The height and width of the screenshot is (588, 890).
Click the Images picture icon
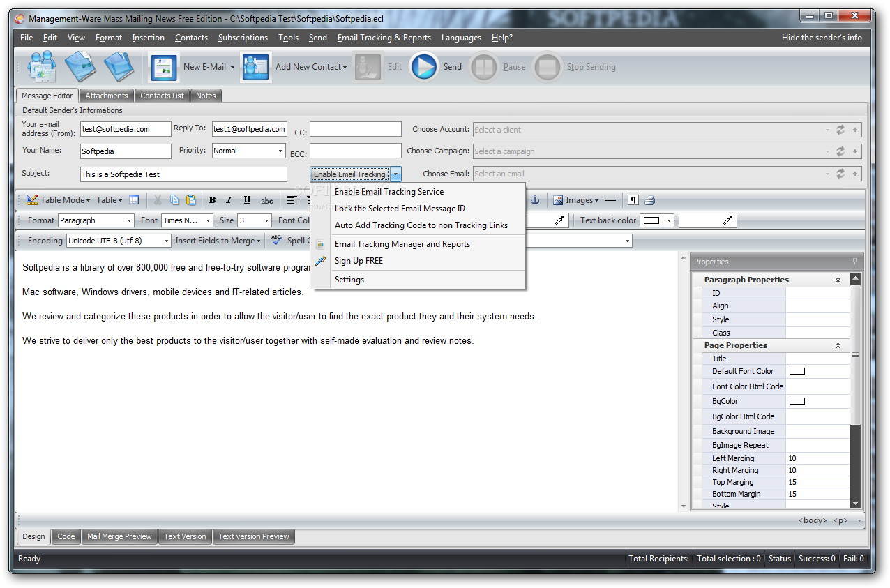[558, 200]
